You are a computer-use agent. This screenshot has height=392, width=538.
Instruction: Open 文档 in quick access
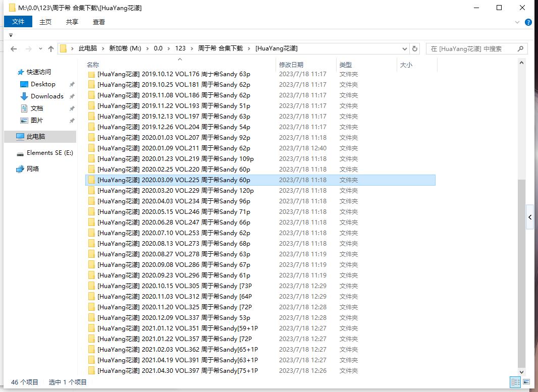[37, 108]
